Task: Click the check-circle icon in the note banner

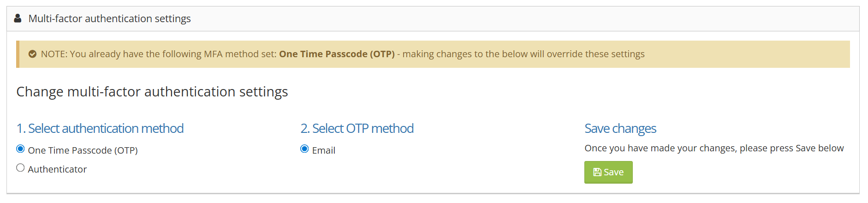Action: coord(32,54)
